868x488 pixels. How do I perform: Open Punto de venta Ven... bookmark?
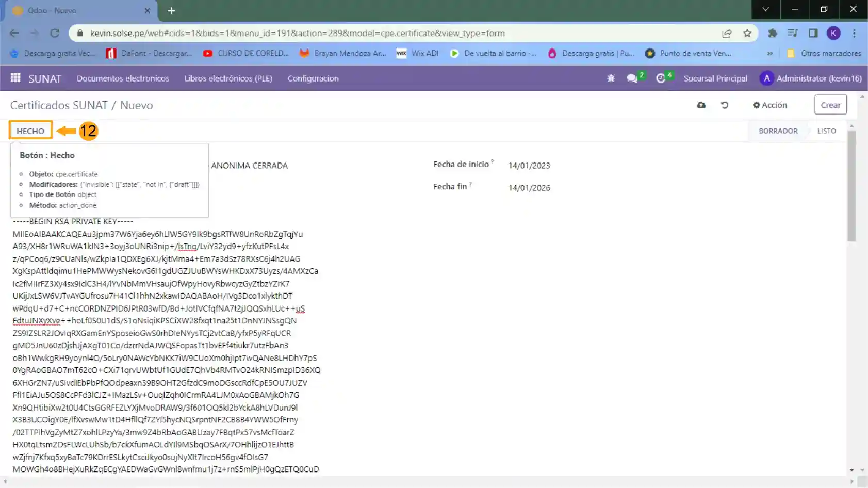(689, 53)
